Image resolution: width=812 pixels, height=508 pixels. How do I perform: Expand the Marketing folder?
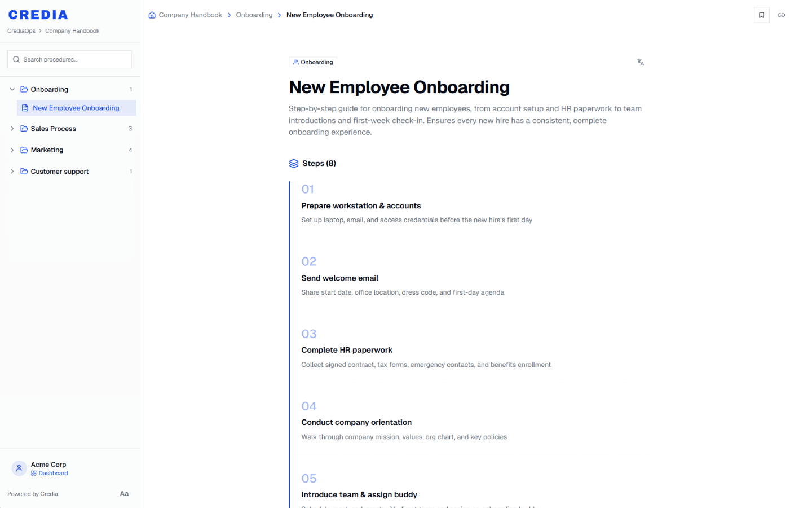click(x=12, y=150)
